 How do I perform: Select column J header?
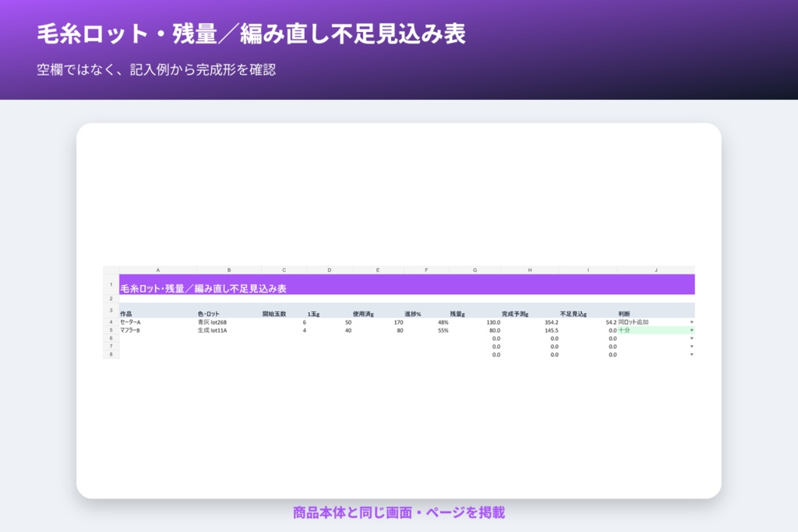pos(656,270)
